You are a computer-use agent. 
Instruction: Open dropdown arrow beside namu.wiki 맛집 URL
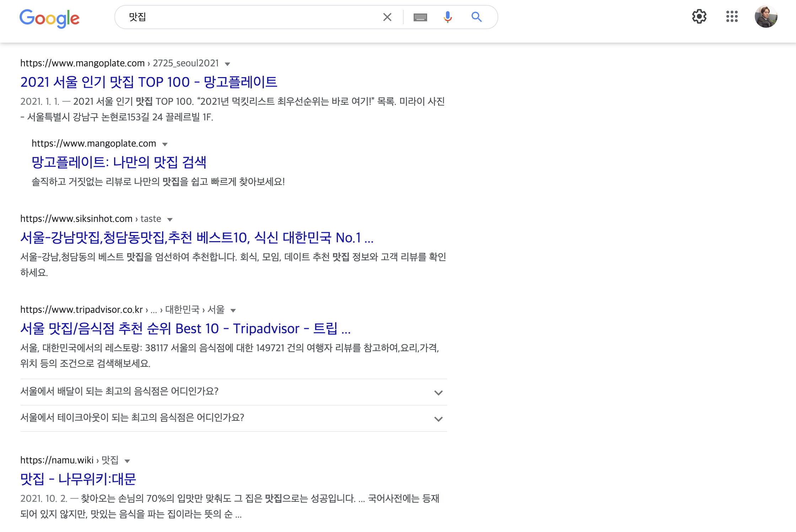coord(127,461)
